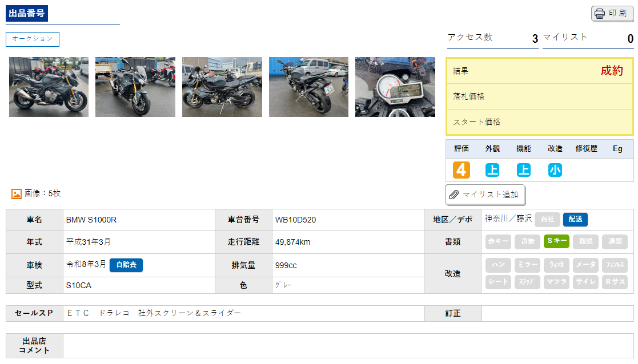Open the third thumbnail showing left side
This screenshot has height=364, width=638.
(222, 87)
